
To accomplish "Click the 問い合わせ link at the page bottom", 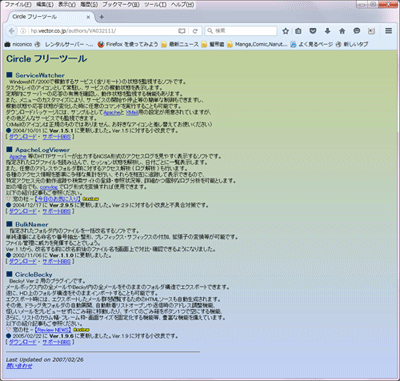I will click(19, 366).
